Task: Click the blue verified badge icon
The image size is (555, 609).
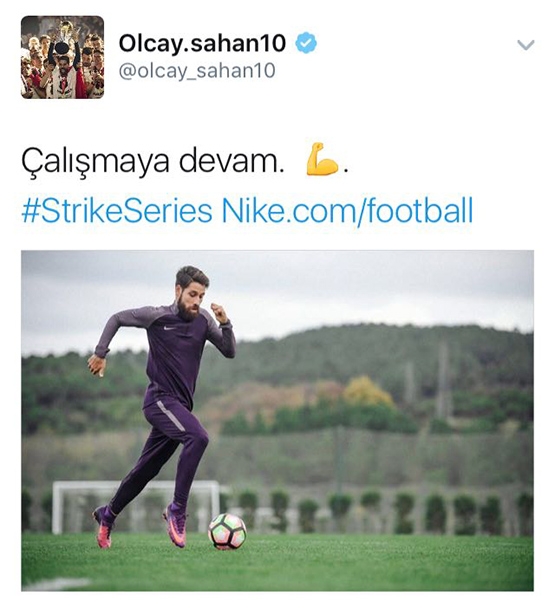Action: [x=306, y=43]
